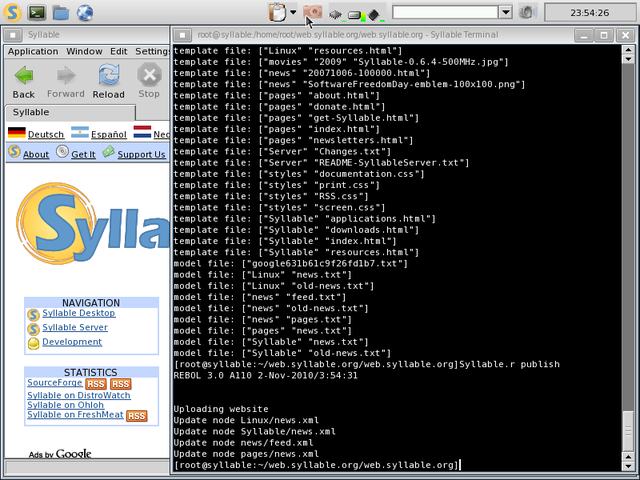
Task: Open the About link
Action: (x=36, y=154)
